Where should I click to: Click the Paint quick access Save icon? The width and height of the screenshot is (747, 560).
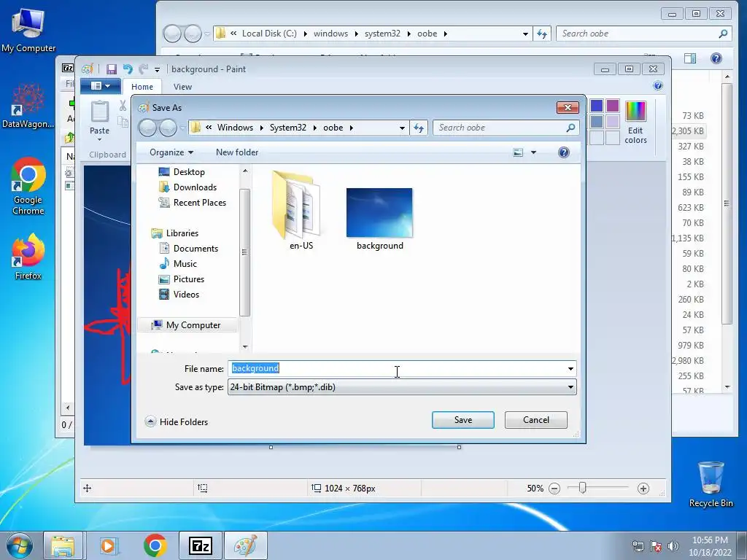point(111,69)
